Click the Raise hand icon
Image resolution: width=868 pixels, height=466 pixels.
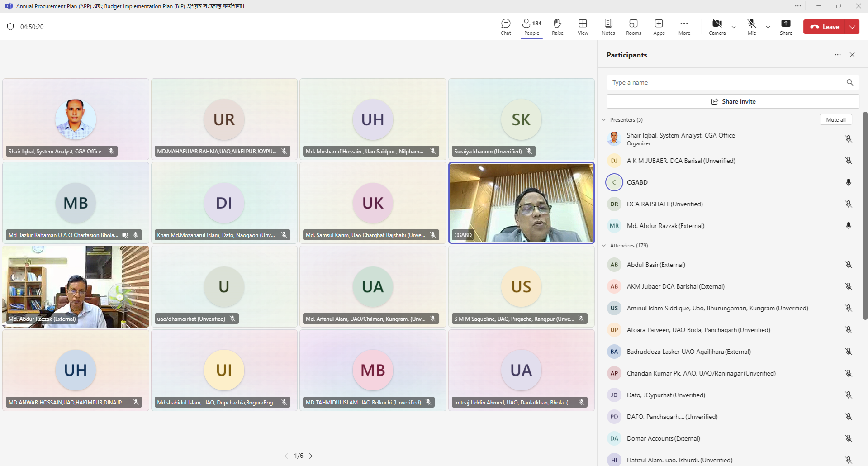(557, 27)
